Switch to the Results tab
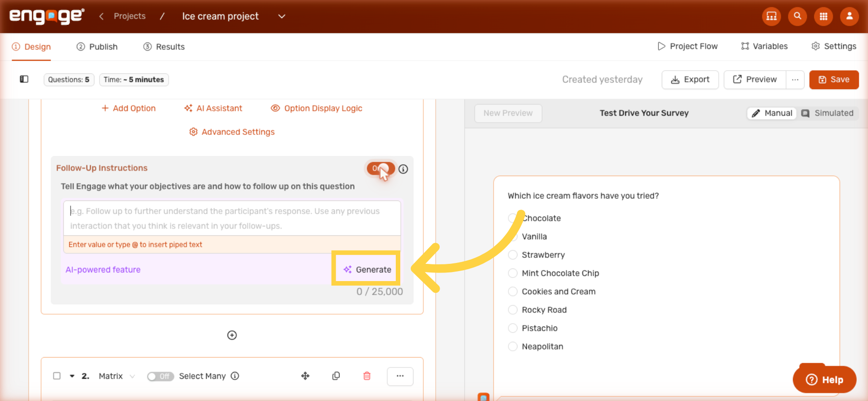Viewport: 868px width, 401px height. click(x=164, y=47)
